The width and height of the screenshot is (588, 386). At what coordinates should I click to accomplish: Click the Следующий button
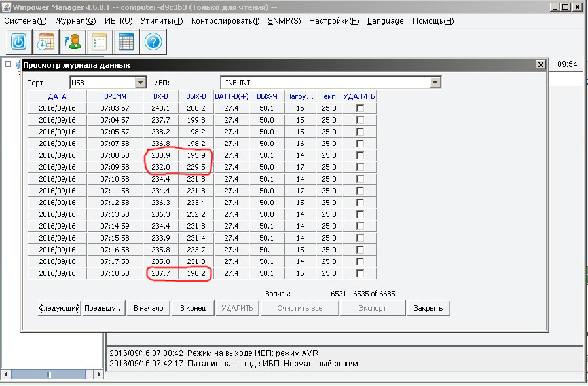[x=59, y=308]
